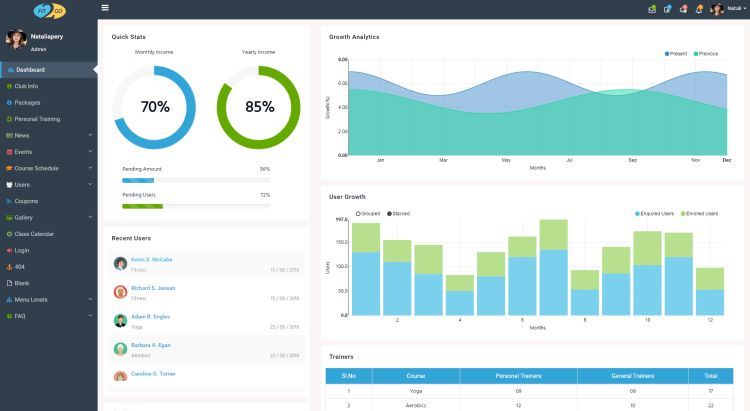
Task: Toggle the Previous series legend
Action: click(x=706, y=54)
